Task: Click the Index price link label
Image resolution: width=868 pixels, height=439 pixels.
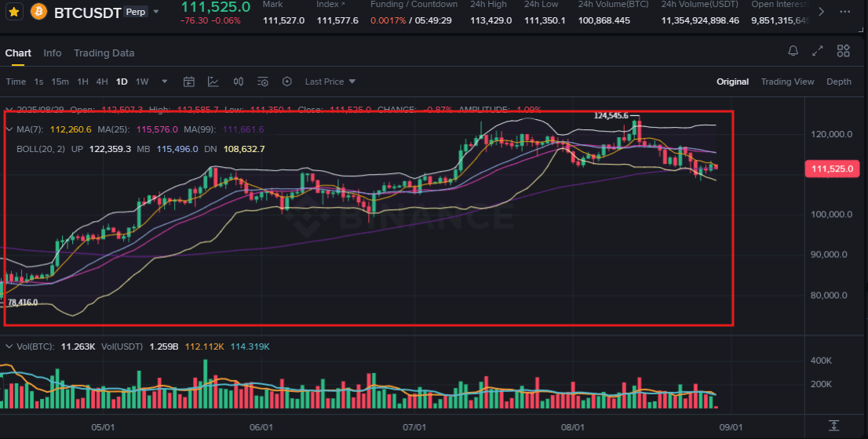Action: (x=330, y=5)
